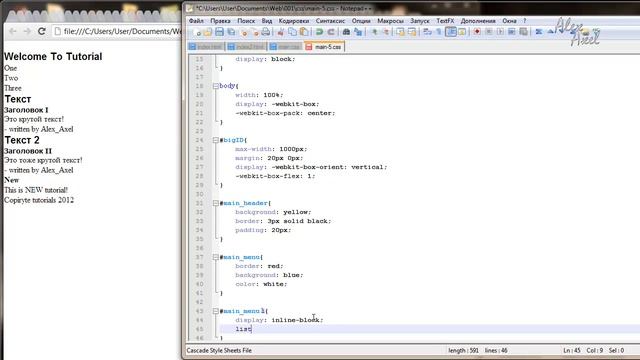Click the green Undo arrow
This screenshot has height=360, width=640.
(x=319, y=32)
